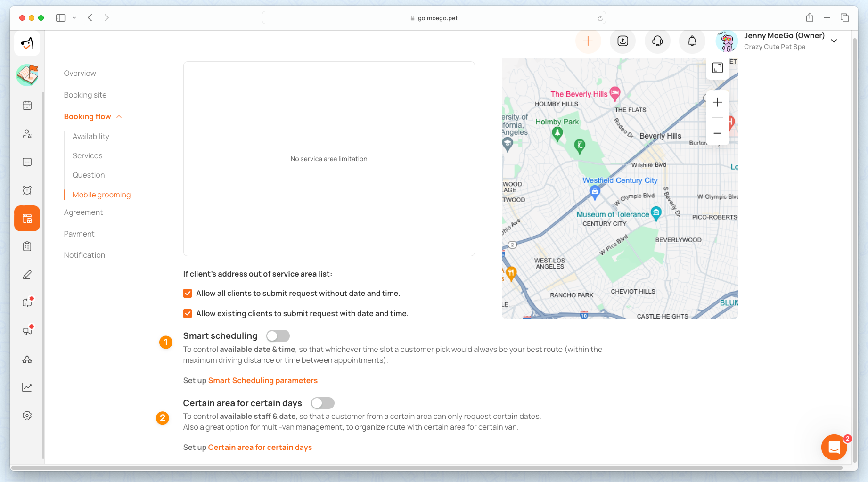Open the reminders alarm icon in the sidebar

(x=27, y=190)
